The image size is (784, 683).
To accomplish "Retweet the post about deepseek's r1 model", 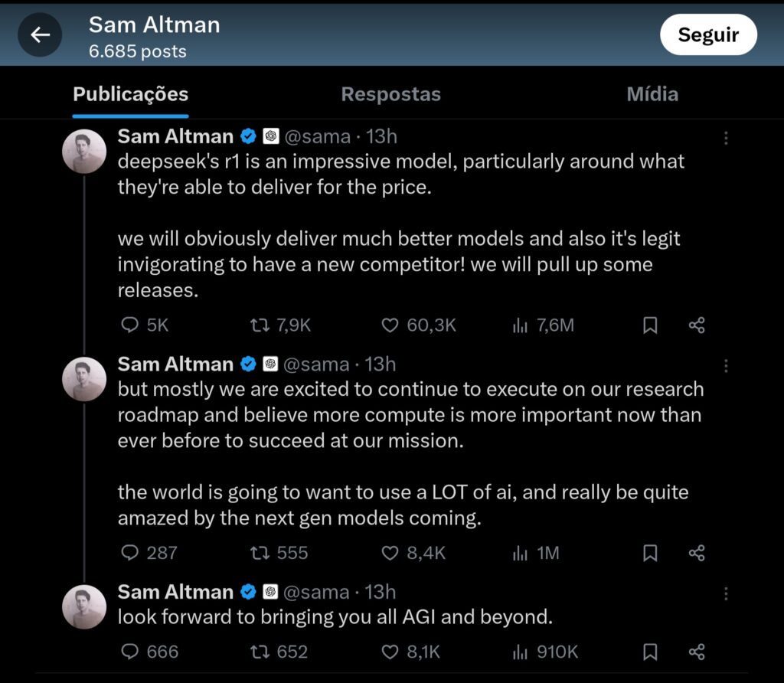I will pos(260,325).
